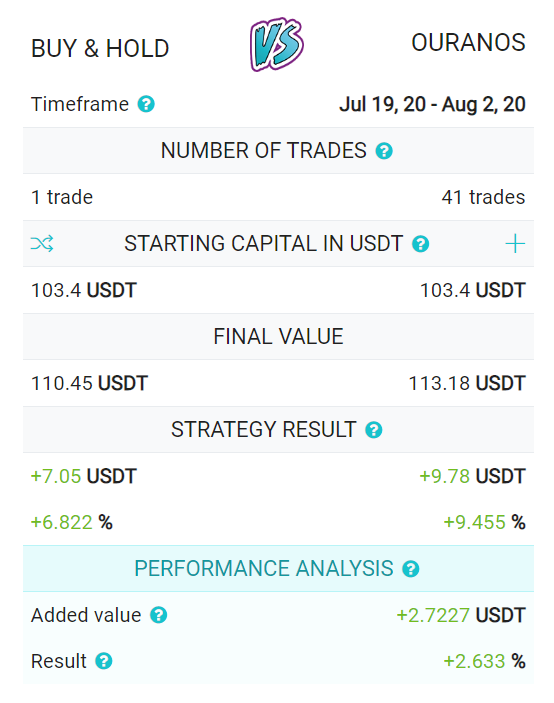
Task: Show help for Added value
Action: click(x=159, y=615)
